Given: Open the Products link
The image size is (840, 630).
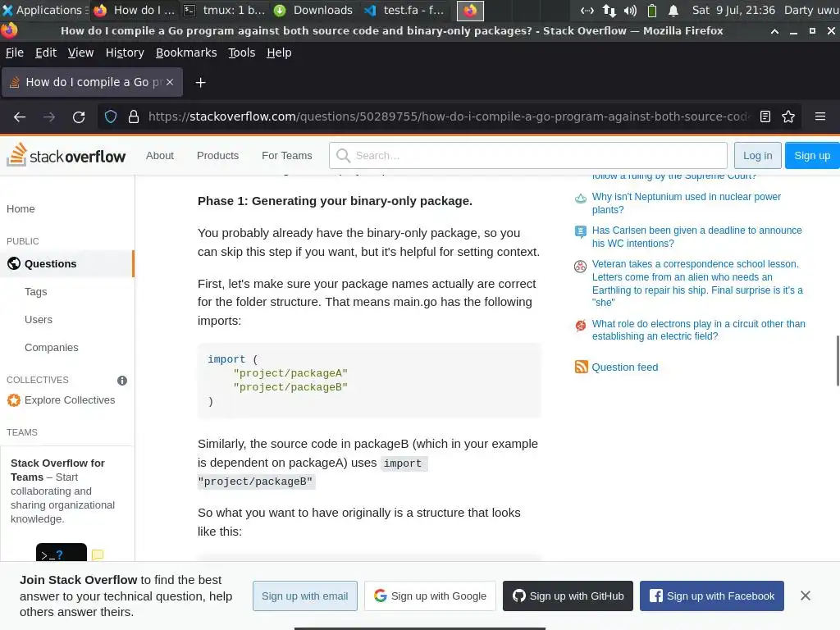Looking at the screenshot, I should click(217, 155).
